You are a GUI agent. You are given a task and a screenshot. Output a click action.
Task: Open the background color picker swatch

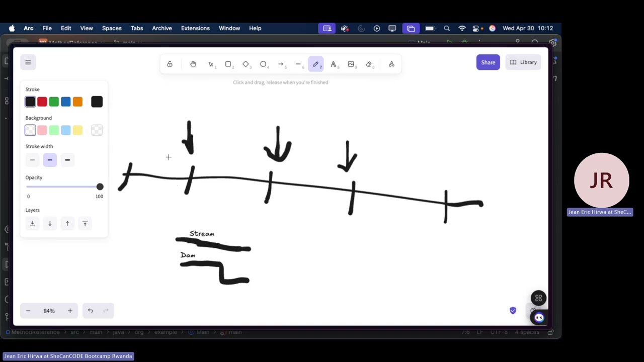click(x=97, y=131)
